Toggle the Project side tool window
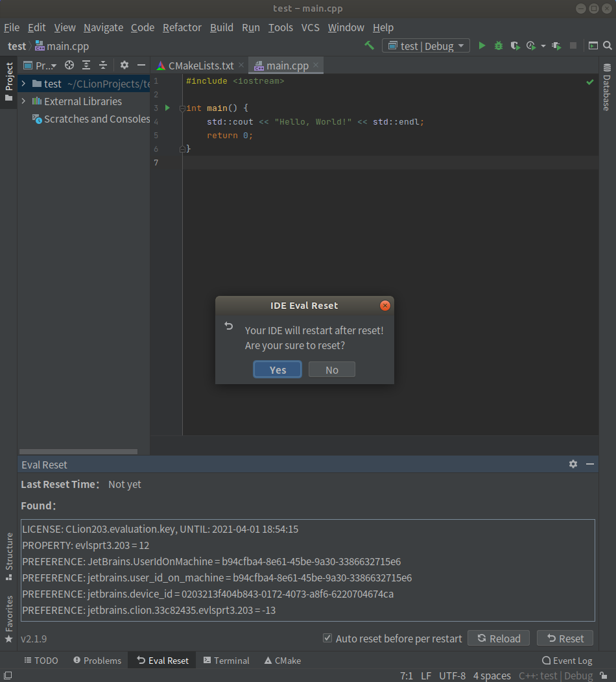Image resolution: width=616 pixels, height=682 pixels. pyautogui.click(x=8, y=82)
